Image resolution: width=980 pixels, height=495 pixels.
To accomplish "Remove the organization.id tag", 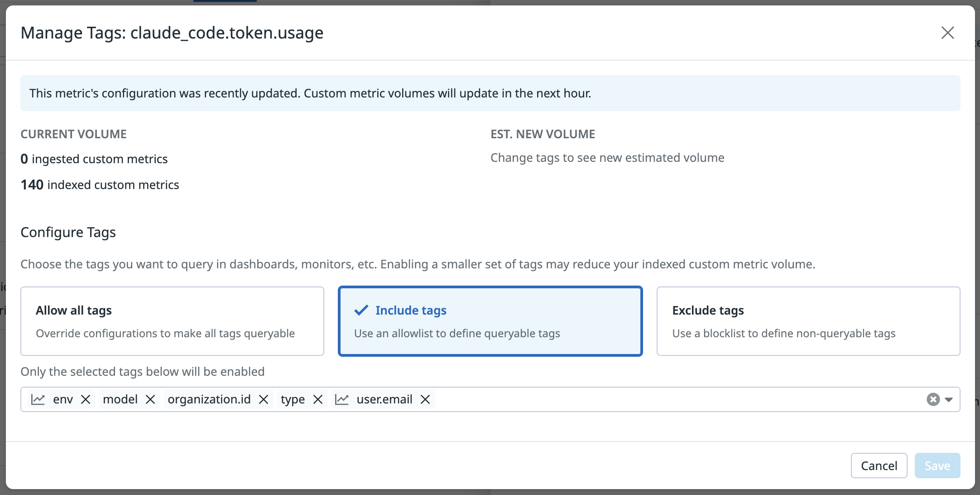I will pos(264,399).
